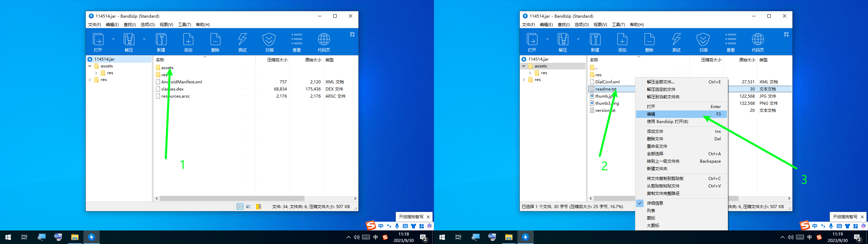Select 列表 view mode in context menu

click(651, 211)
